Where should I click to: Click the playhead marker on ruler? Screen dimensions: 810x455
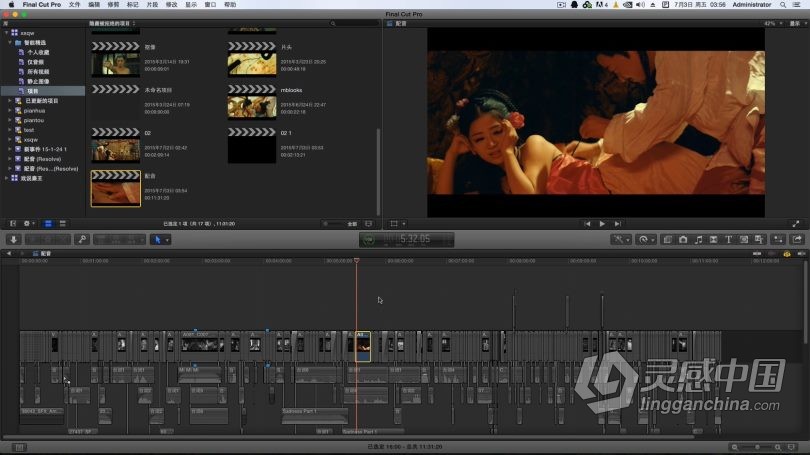coord(356,261)
